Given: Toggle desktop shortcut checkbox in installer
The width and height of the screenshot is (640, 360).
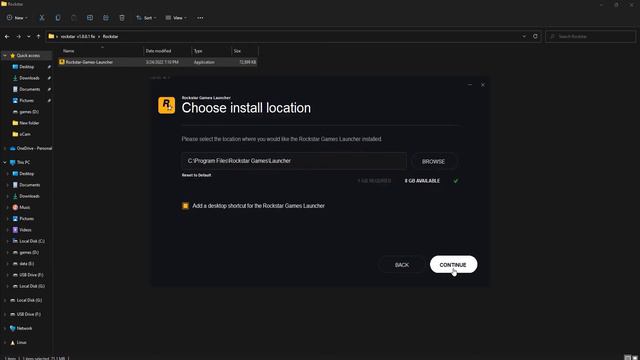Looking at the screenshot, I should (185, 206).
